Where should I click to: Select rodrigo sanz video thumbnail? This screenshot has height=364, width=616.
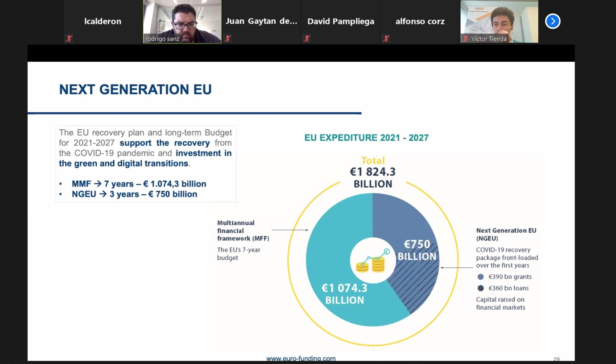coord(182,21)
